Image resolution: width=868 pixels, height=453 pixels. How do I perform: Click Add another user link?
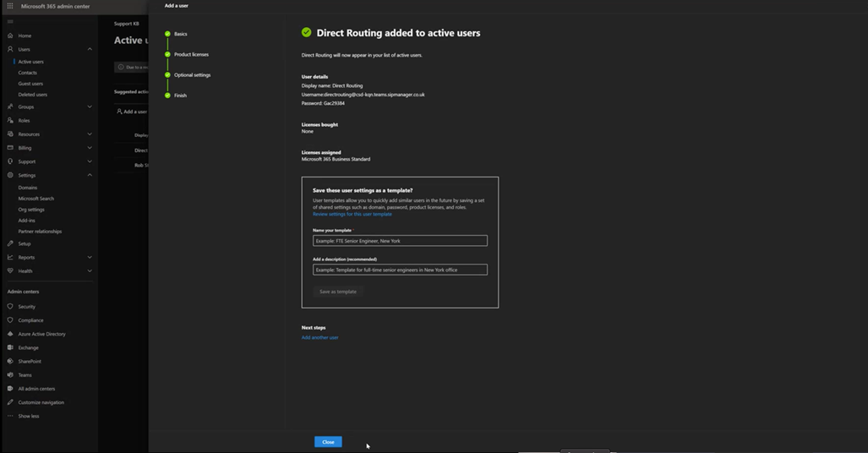point(320,337)
